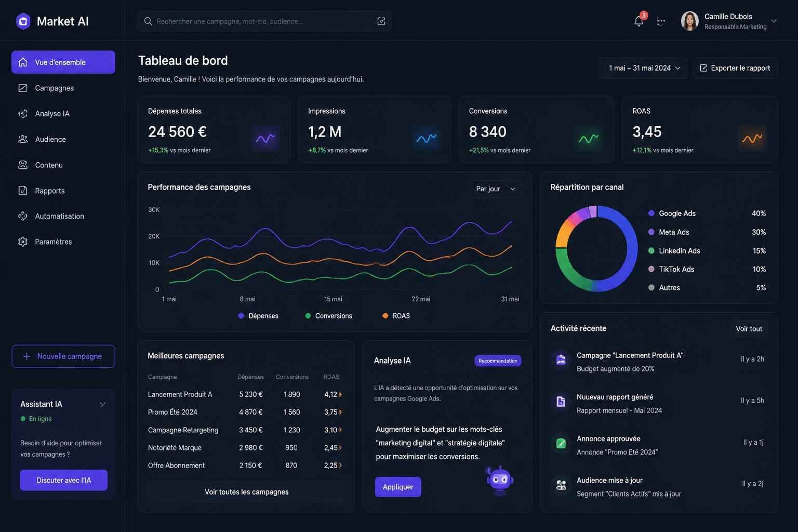Click Discuter avec l'IA button
This screenshot has height=532, width=798.
point(64,480)
